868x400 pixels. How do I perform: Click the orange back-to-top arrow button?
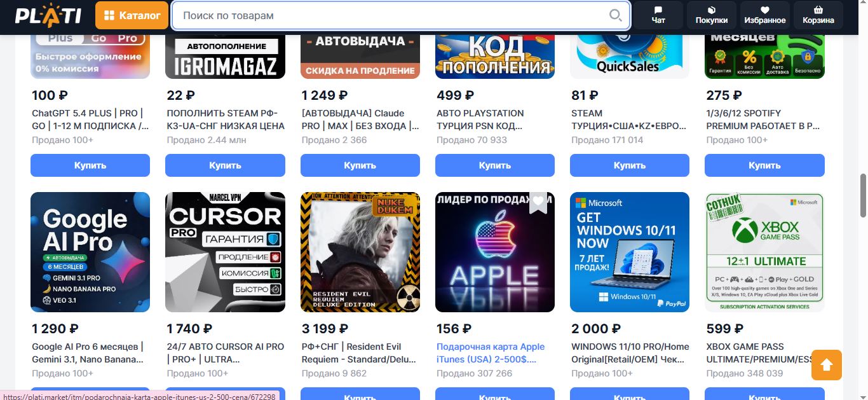click(x=827, y=365)
